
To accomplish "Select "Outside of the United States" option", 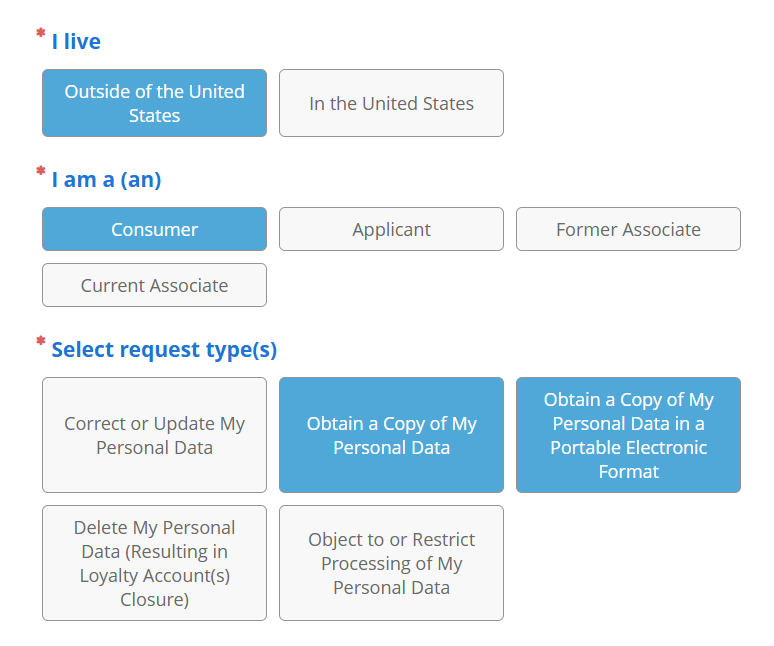I will pos(154,103).
